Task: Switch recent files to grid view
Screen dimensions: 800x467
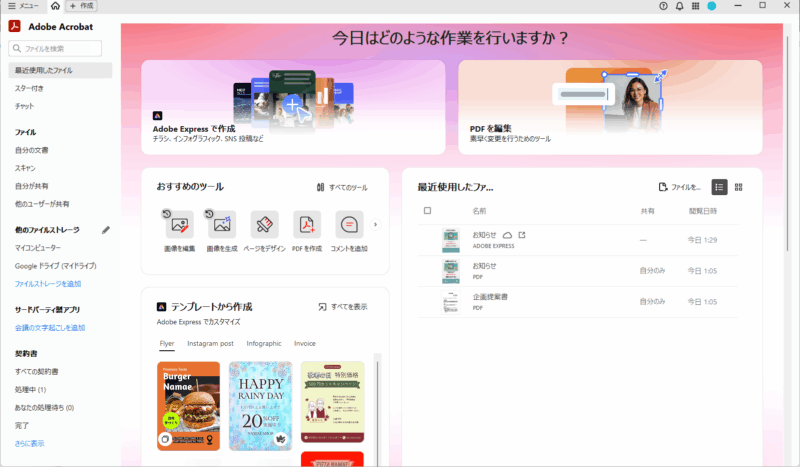Action: tap(739, 187)
